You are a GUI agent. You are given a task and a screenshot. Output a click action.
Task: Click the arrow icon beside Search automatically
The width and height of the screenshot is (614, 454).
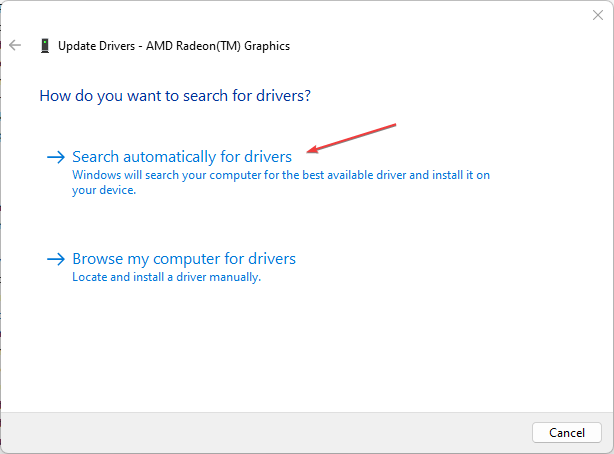56,157
